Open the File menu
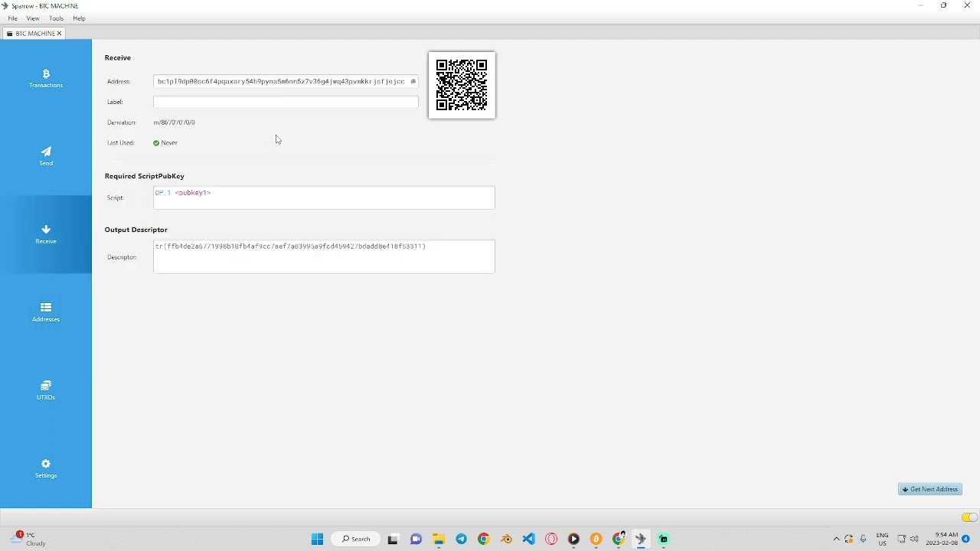 click(13, 18)
